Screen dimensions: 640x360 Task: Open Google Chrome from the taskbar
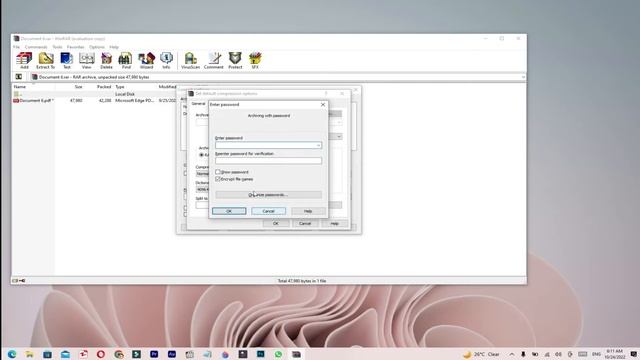tap(118, 354)
